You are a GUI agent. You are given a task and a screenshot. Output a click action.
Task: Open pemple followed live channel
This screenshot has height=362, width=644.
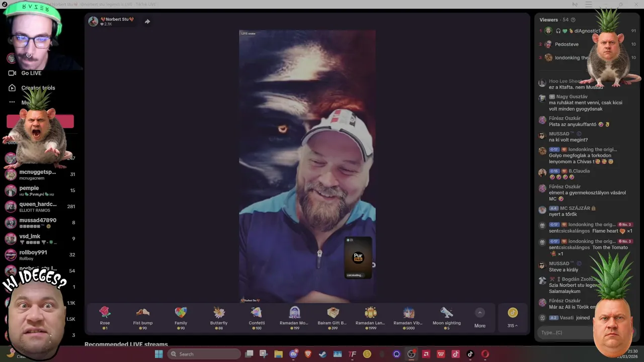(39, 191)
